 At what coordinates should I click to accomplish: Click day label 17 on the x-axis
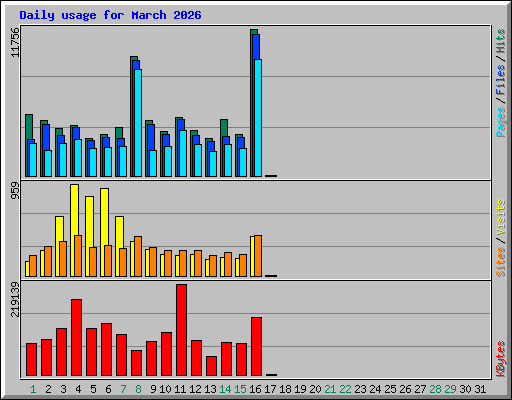pos(270,389)
